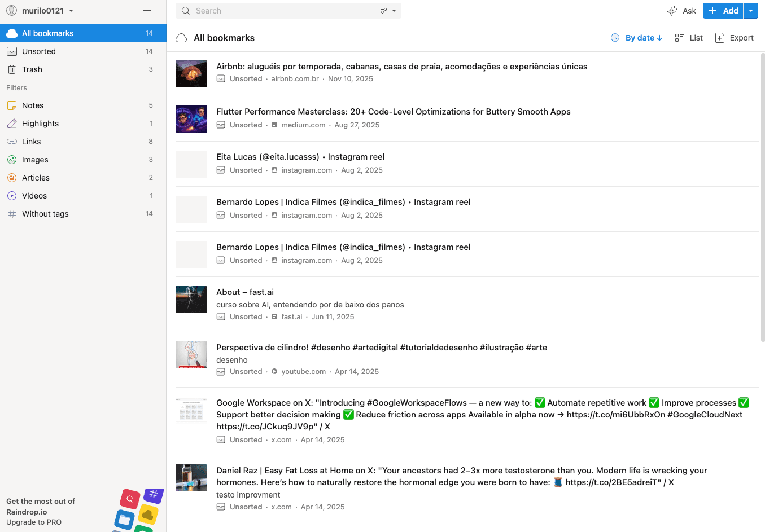Open the About – fast.ai bookmark
Image resolution: width=765 pixels, height=532 pixels.
click(x=245, y=292)
